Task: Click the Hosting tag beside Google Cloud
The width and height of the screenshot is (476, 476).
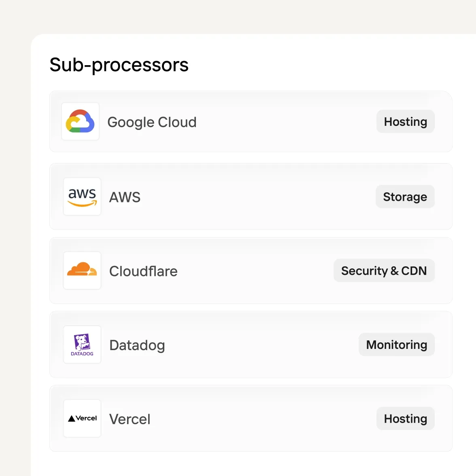Action: click(x=406, y=121)
